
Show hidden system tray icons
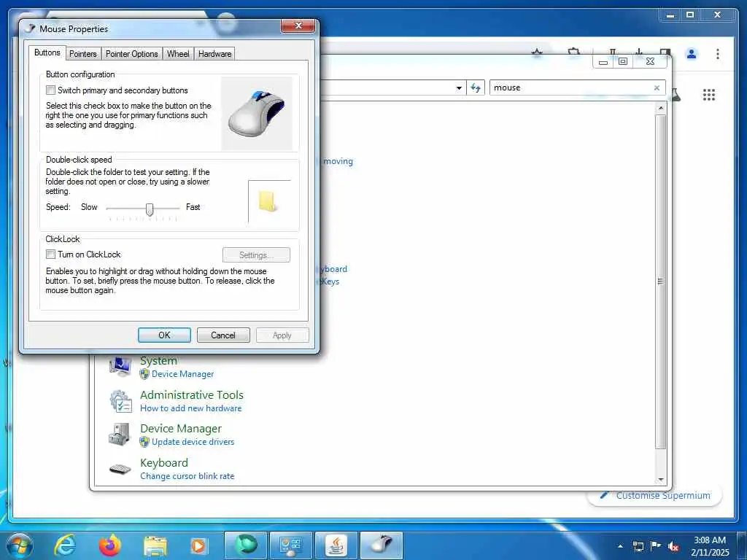620,546
